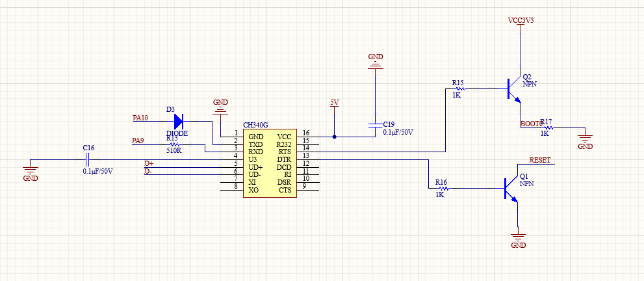Select the C19 capacitor symbol
The width and height of the screenshot is (644, 281).
click(x=375, y=124)
